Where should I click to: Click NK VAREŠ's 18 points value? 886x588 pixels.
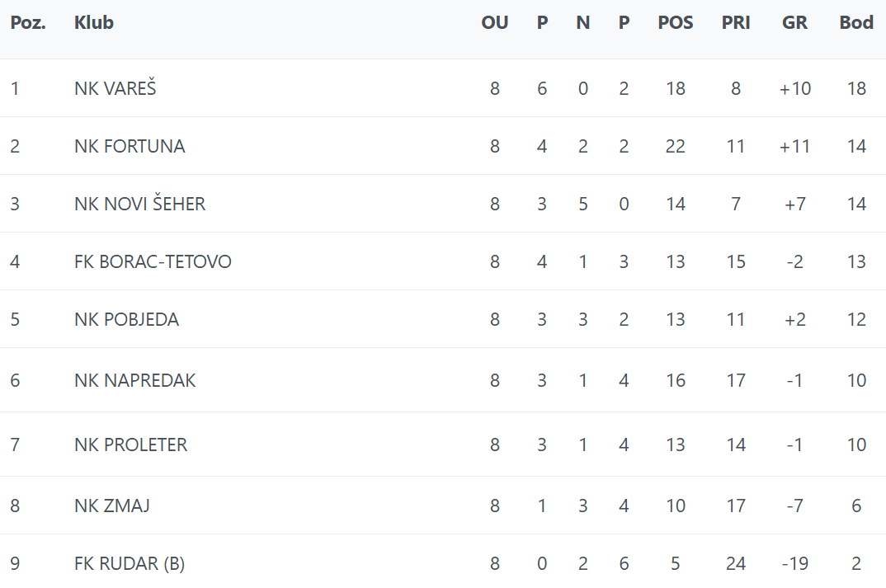(x=856, y=88)
